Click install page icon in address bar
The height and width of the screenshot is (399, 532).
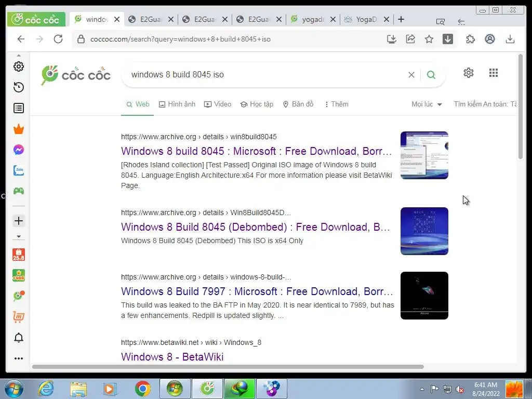coord(392,39)
